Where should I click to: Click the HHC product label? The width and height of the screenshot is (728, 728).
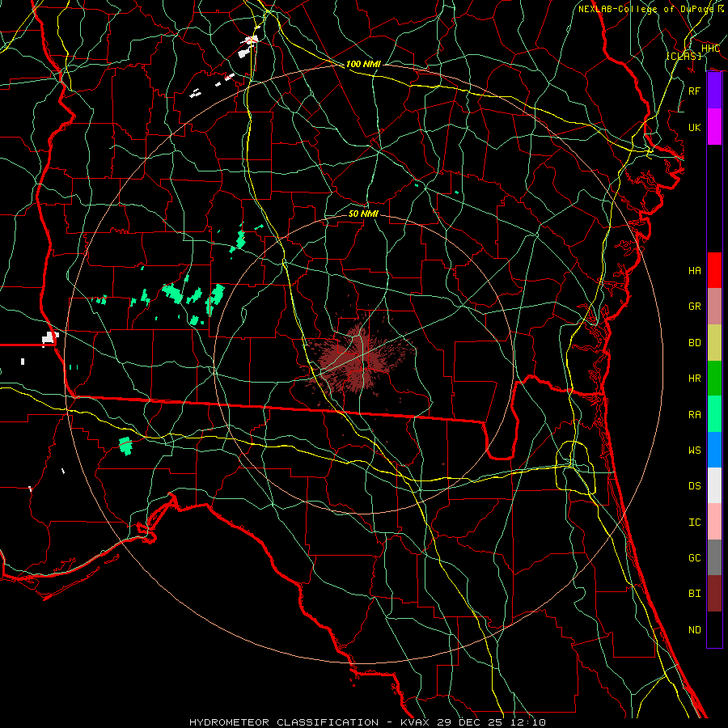coord(710,49)
